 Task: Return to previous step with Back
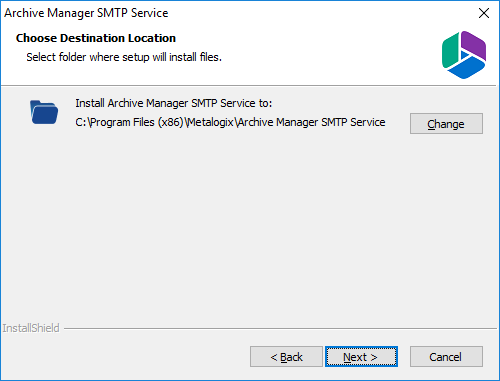tap(286, 357)
